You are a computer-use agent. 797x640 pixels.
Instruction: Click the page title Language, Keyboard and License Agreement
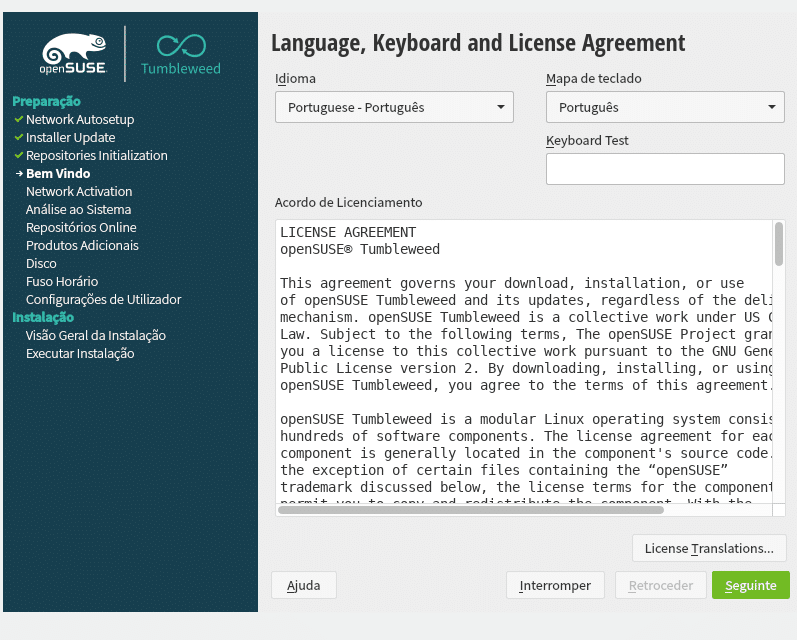point(478,43)
